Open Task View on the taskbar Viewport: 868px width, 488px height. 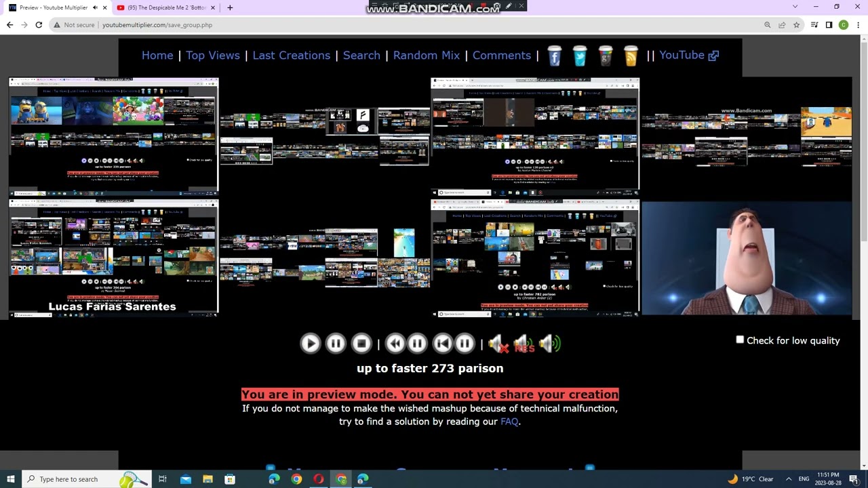click(163, 479)
